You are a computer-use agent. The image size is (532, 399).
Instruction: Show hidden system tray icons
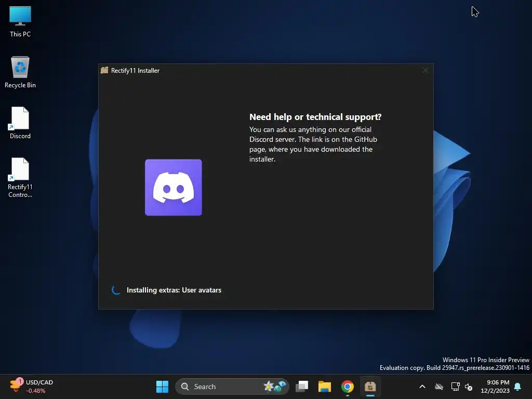[422, 387]
